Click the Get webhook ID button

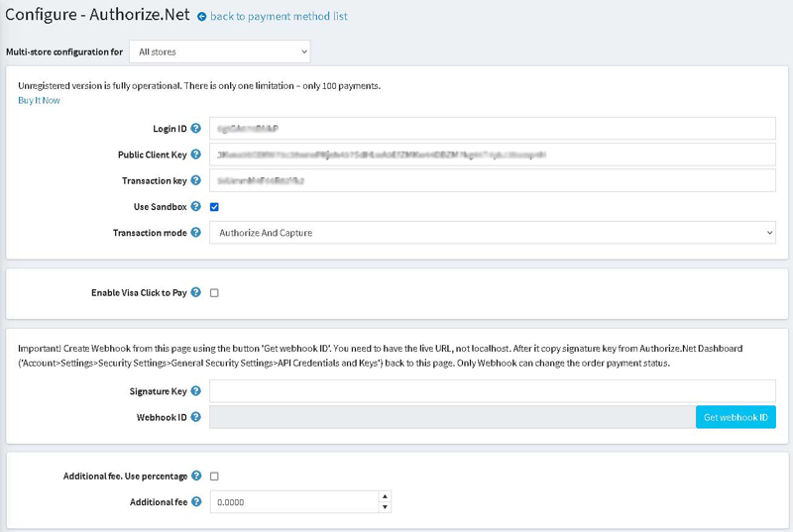point(736,417)
